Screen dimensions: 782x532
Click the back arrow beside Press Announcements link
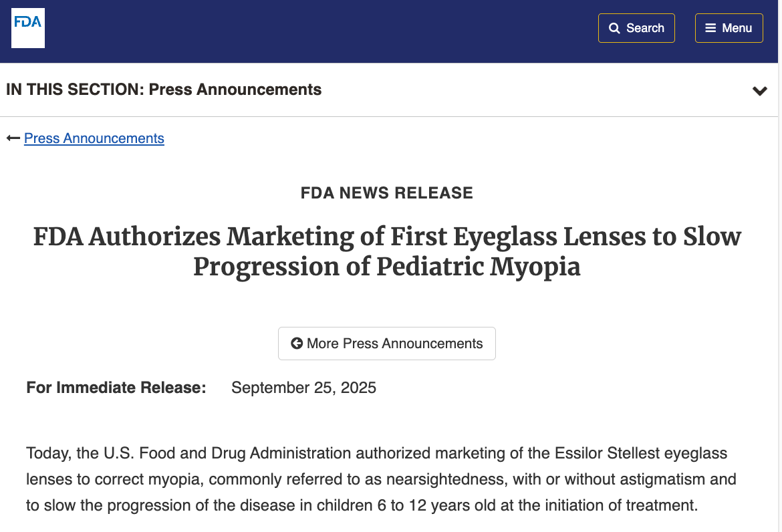[x=13, y=138]
